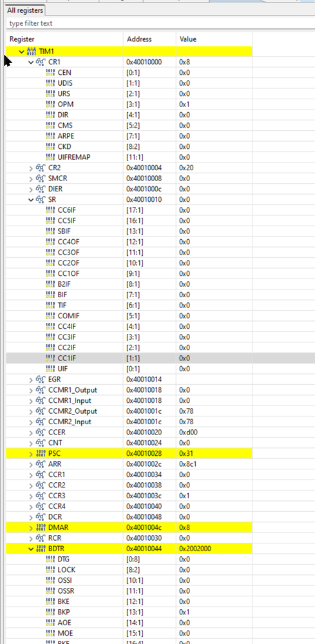
Task: Click the ARR value 0x8c1
Action: pos(188,464)
